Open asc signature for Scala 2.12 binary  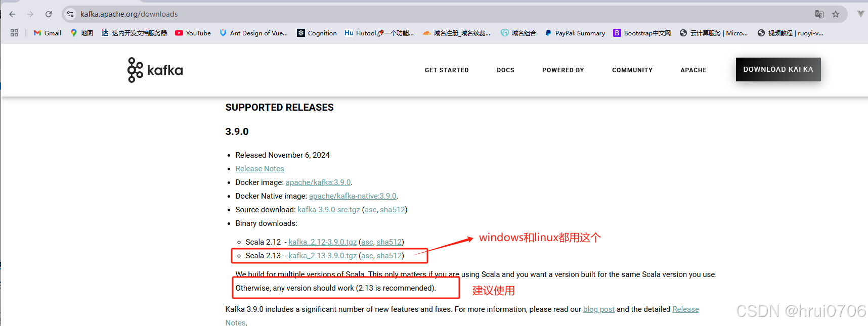click(x=367, y=242)
